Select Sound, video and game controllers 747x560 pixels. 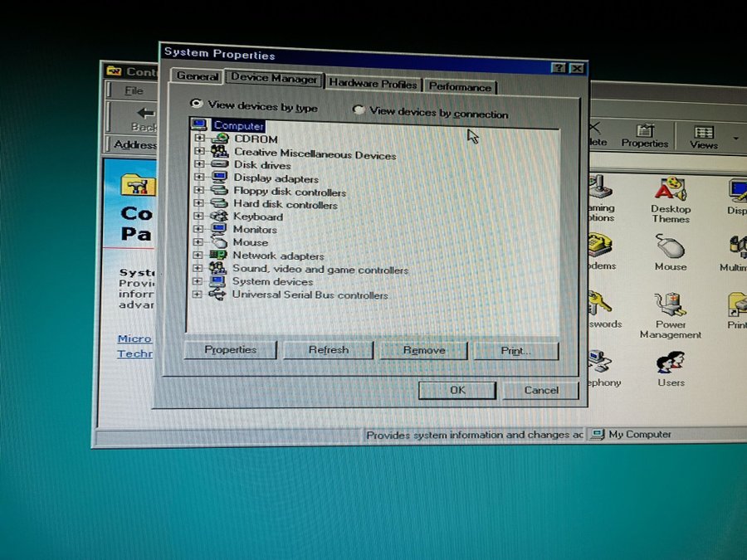(320, 270)
